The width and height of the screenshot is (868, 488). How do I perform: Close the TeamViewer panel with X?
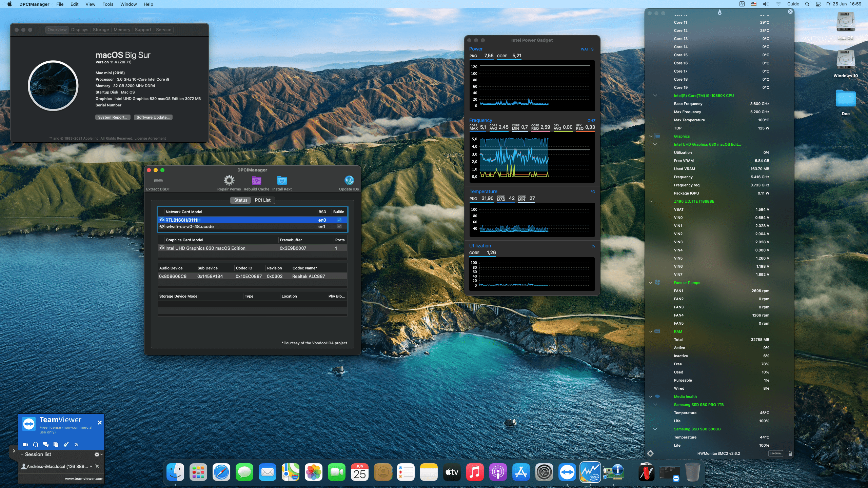pyautogui.click(x=100, y=423)
